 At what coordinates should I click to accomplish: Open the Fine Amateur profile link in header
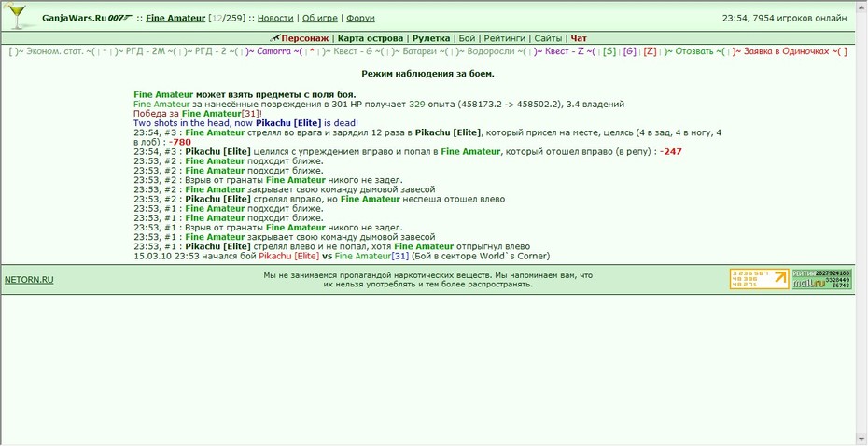tap(175, 18)
